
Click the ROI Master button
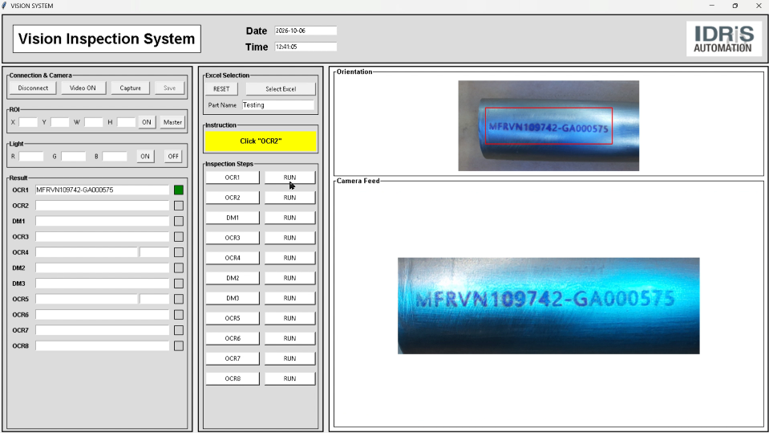[173, 122]
